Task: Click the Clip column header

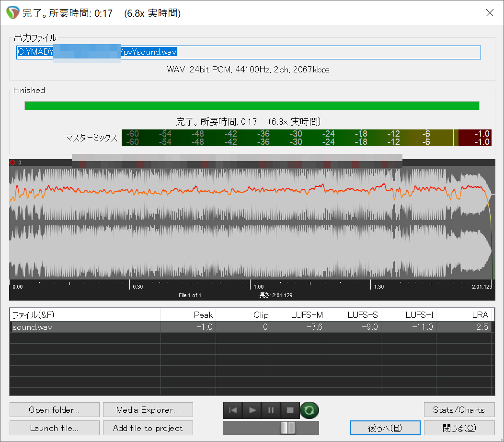Action: pos(243,314)
